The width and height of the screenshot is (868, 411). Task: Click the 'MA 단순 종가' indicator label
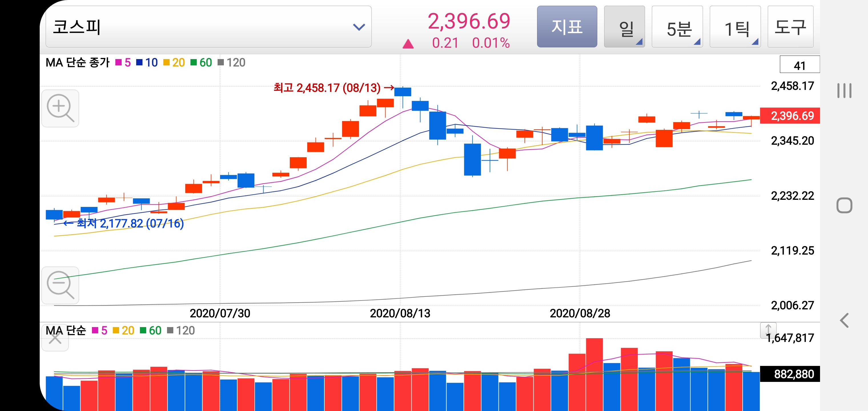point(78,62)
